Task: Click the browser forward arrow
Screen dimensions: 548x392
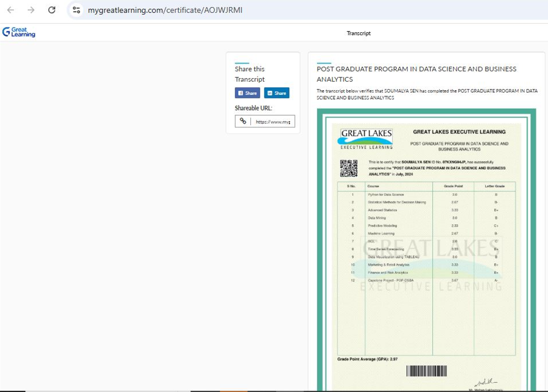Action: pos(31,10)
